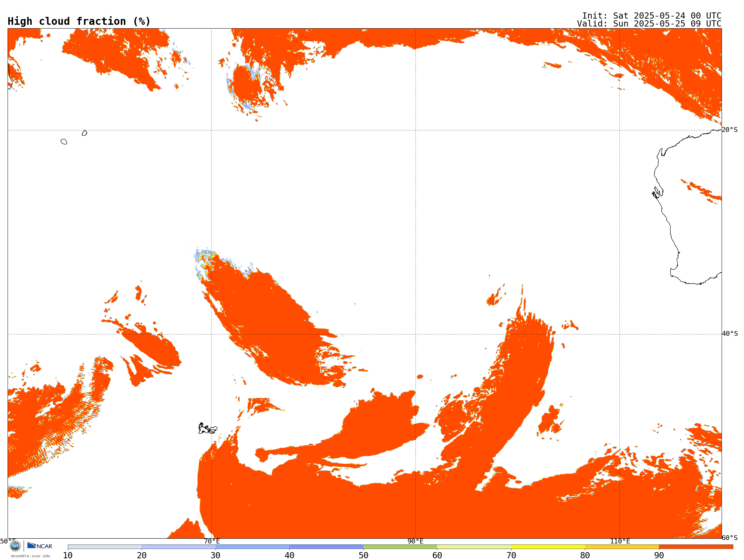Click the 90°E longitude label
Screen dimensions: 744x560
pyautogui.click(x=415, y=541)
